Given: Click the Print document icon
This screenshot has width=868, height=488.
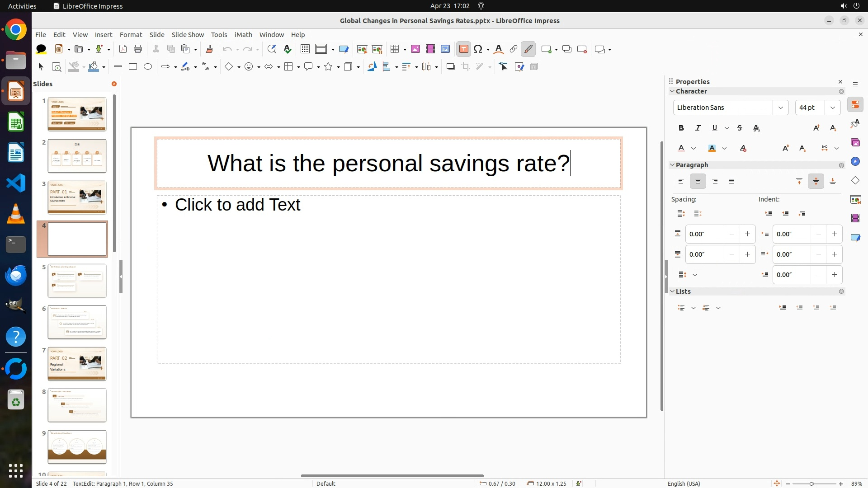Looking at the screenshot, I should pos(138,49).
